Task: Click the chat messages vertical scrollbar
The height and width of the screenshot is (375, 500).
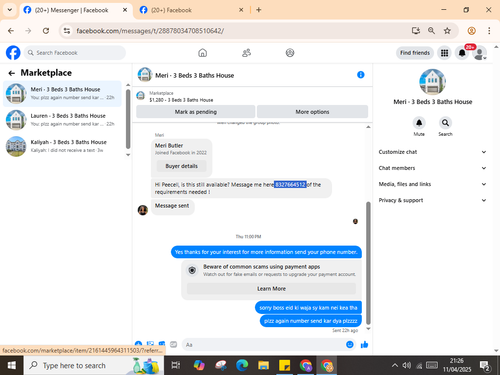Action: click(x=368, y=263)
